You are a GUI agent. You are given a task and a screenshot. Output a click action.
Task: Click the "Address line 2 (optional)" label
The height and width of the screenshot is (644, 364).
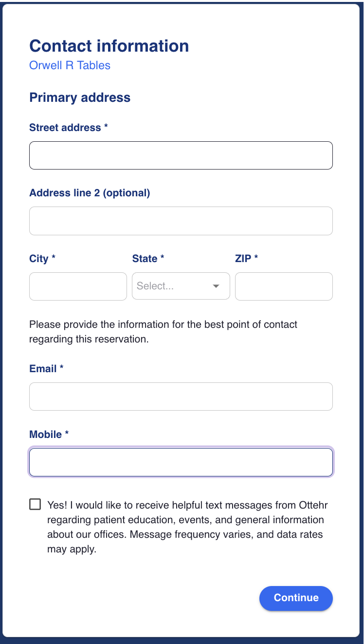[90, 193]
